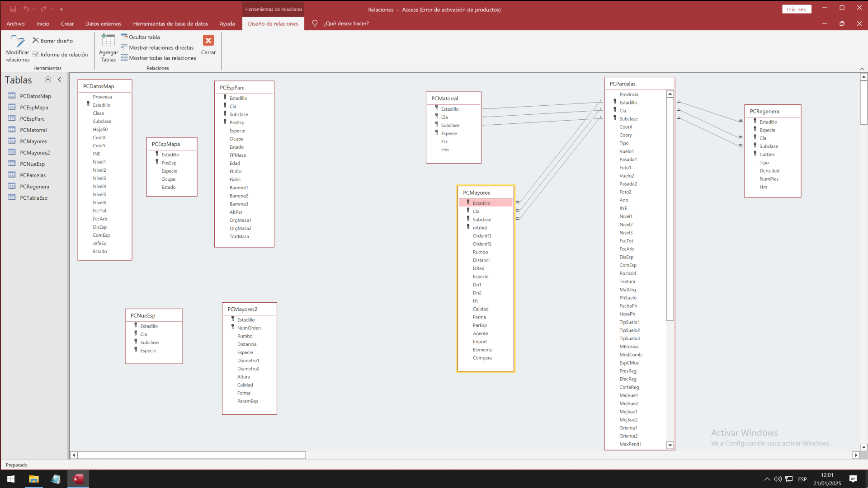Screen dimensions: 868x488
Task: Open the Tablas pane dropdown arrow
Action: (48, 80)
